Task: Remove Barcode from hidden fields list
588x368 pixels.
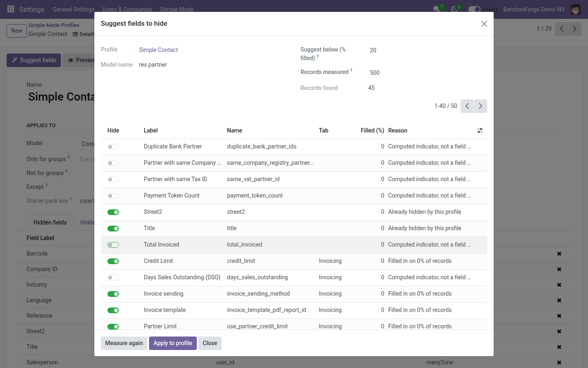Action: pyautogui.click(x=559, y=254)
